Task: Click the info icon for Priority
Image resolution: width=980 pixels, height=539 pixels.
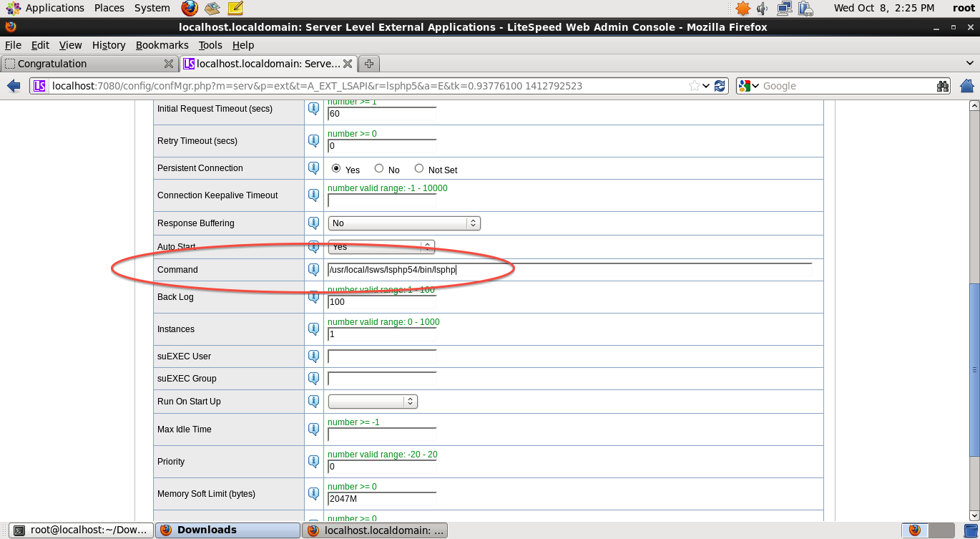Action: tap(313, 462)
